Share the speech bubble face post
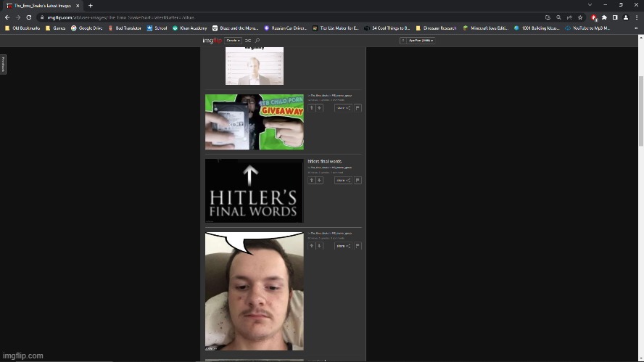The image size is (644, 362). coord(343,246)
